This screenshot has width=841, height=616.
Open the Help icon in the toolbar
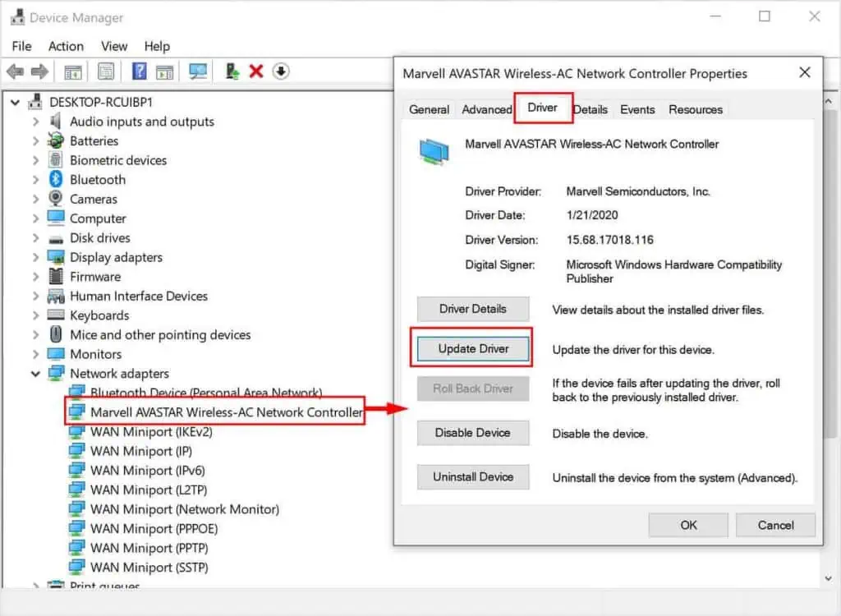coord(139,71)
